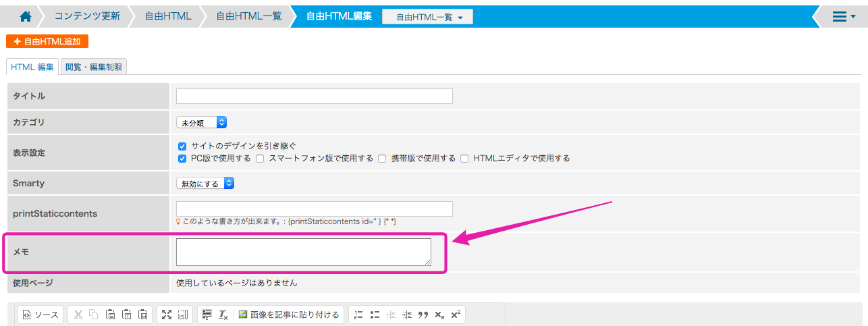
Task: Go to 自由HTML breadcrumb item
Action: 168,16
